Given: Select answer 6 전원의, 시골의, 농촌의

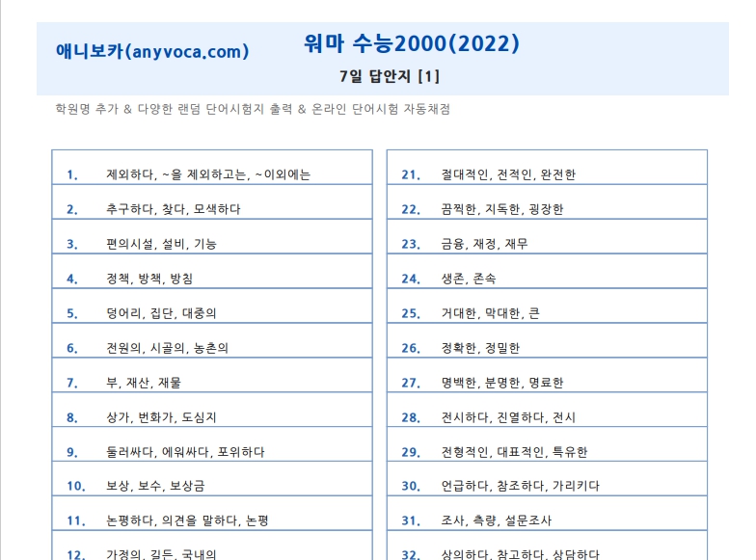Looking at the screenshot, I should click(168, 348).
